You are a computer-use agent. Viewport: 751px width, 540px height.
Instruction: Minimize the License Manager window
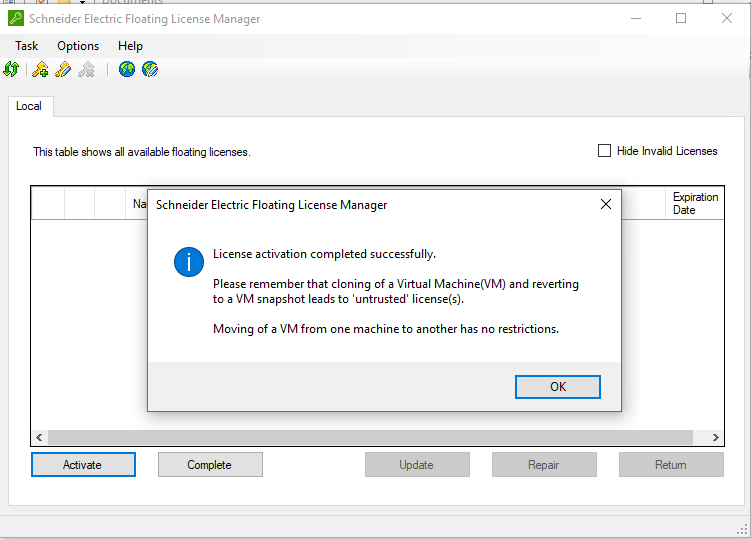coord(636,18)
